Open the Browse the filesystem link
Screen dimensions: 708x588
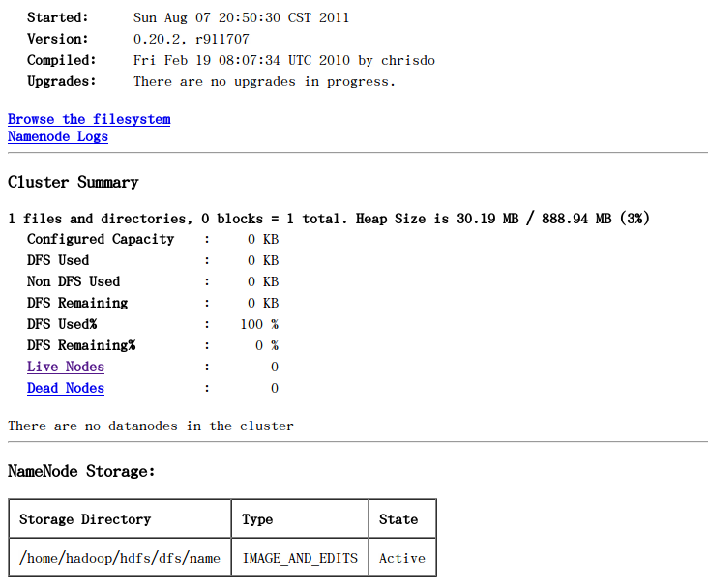pyautogui.click(x=89, y=119)
